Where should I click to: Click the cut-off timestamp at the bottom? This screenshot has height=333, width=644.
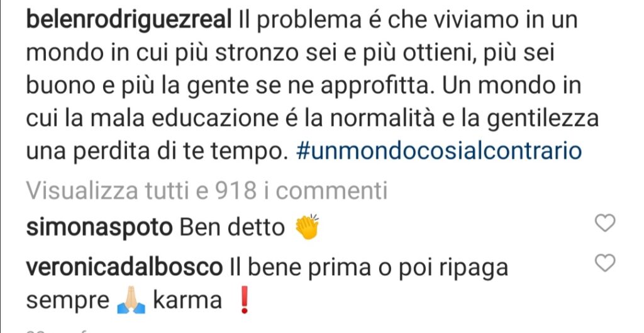55,330
